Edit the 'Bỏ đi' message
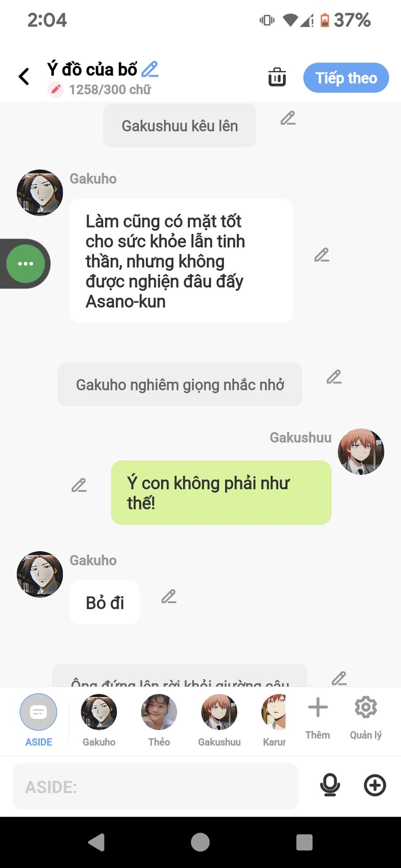The width and height of the screenshot is (401, 868). click(169, 596)
